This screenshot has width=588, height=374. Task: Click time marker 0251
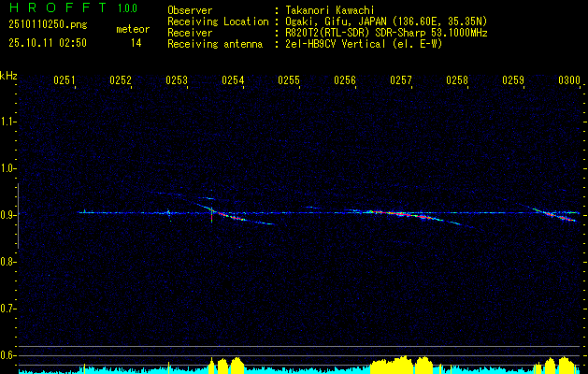pyautogui.click(x=65, y=80)
